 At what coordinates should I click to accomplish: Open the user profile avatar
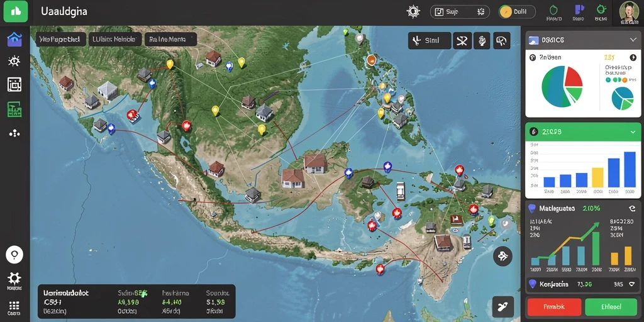click(629, 11)
